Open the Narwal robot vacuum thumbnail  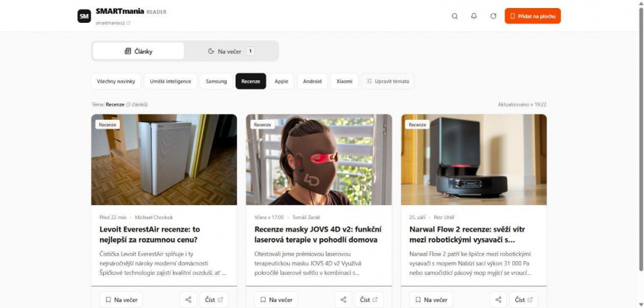(x=474, y=160)
